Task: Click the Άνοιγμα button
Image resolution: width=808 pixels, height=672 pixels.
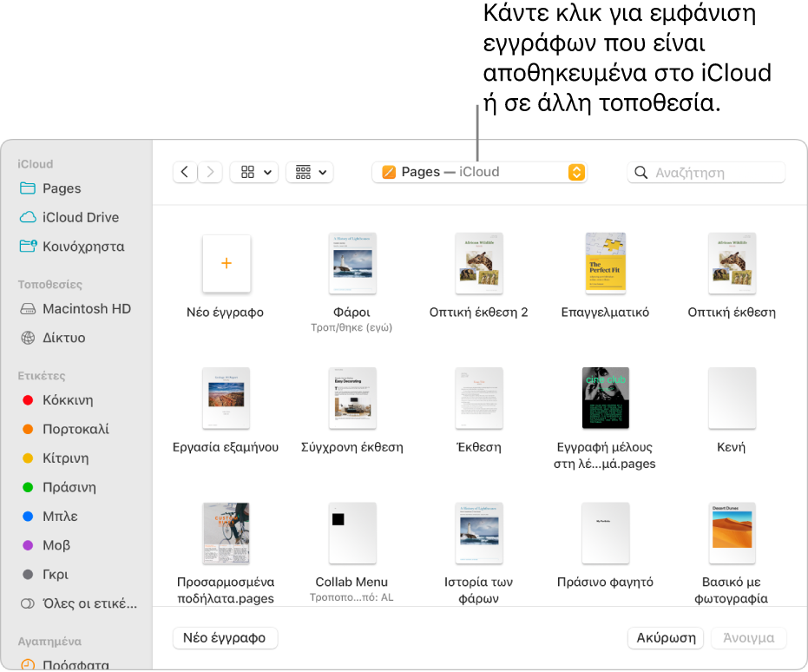Action: click(x=749, y=638)
